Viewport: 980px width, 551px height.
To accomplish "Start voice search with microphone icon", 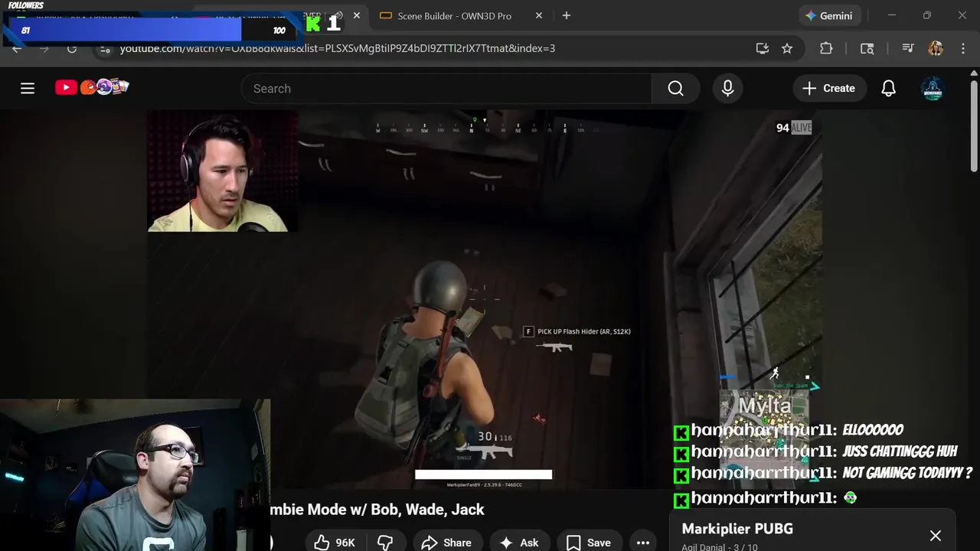I will pyautogui.click(x=727, y=89).
